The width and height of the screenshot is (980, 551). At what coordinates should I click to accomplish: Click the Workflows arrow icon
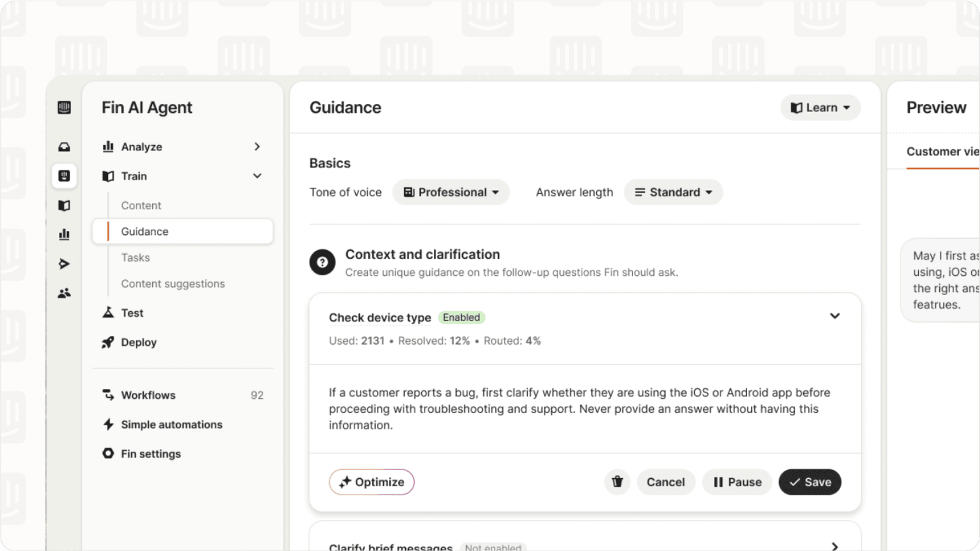point(108,395)
